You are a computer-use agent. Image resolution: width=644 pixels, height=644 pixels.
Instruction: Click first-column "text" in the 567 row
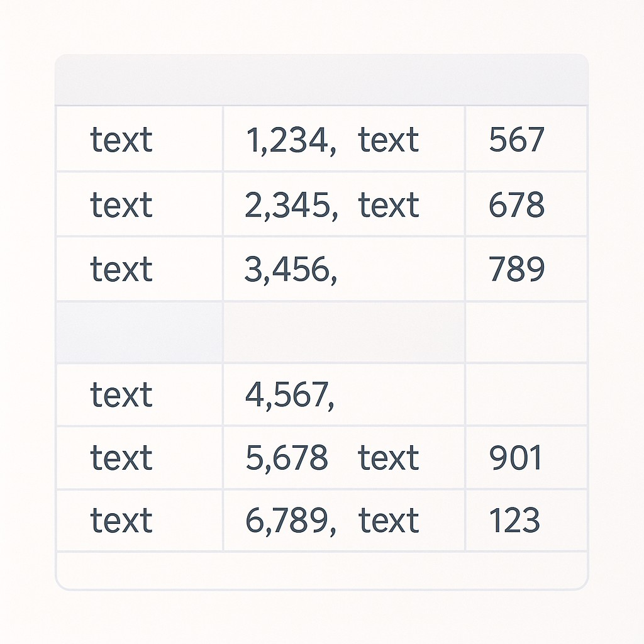point(121,140)
